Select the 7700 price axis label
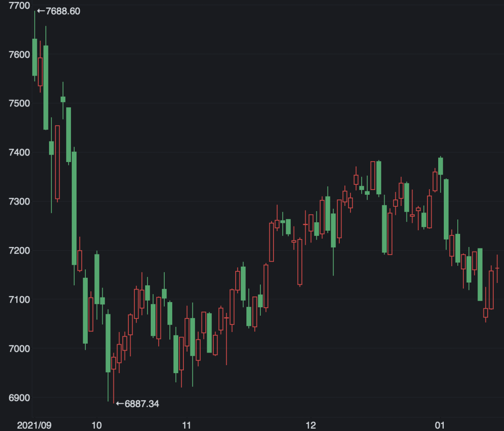 (x=19, y=6)
